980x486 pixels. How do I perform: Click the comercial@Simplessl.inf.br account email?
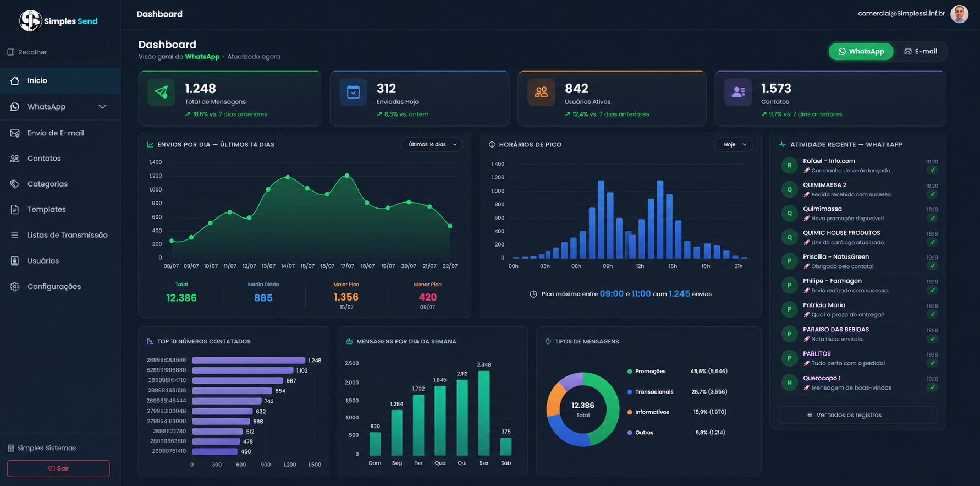tap(901, 13)
